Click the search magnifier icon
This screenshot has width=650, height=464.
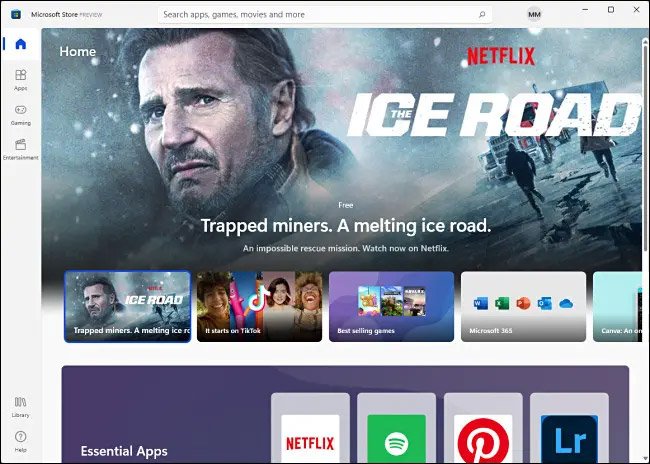point(482,15)
